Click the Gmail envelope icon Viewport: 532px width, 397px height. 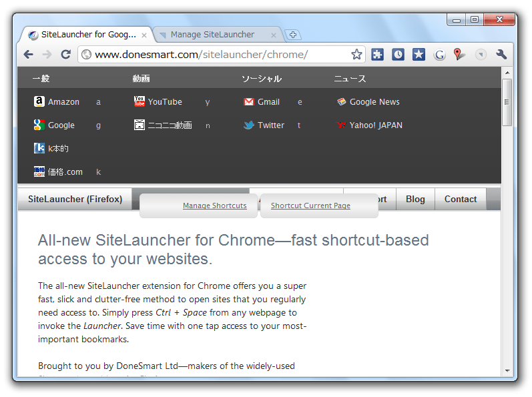coord(249,101)
